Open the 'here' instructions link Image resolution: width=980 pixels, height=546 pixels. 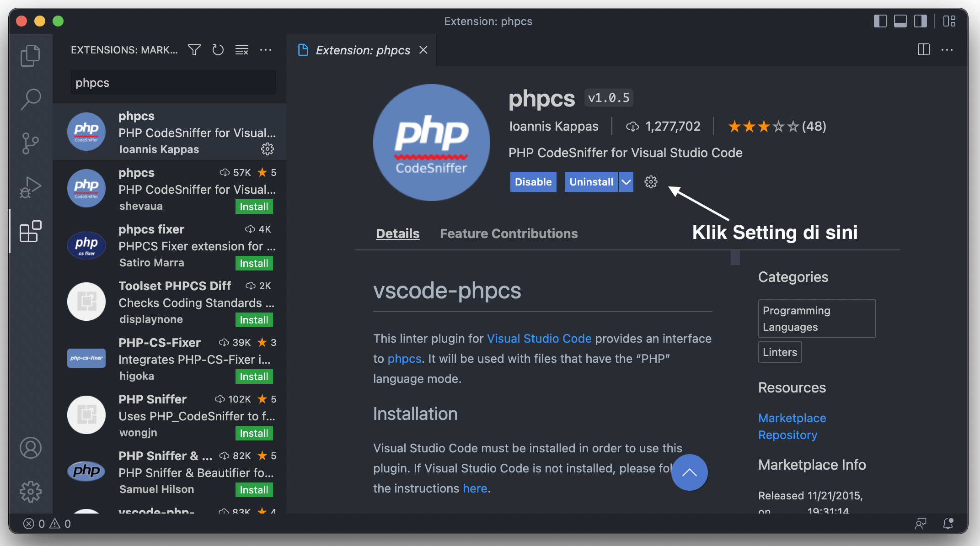pos(475,488)
